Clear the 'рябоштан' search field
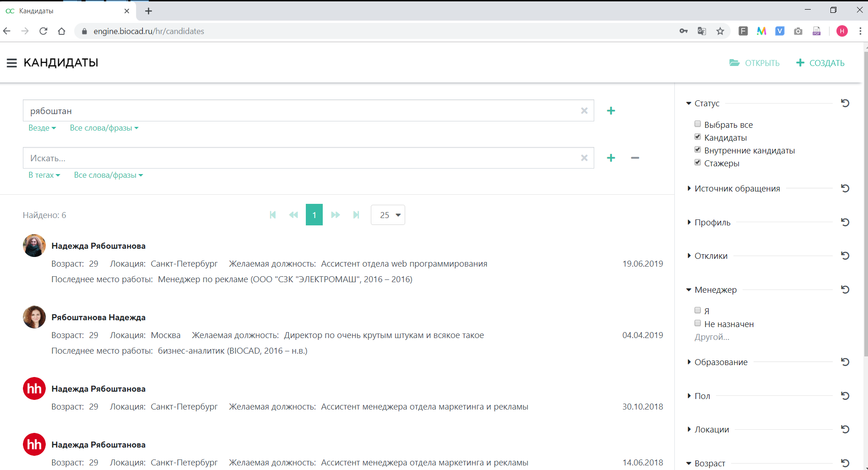 pyautogui.click(x=584, y=111)
